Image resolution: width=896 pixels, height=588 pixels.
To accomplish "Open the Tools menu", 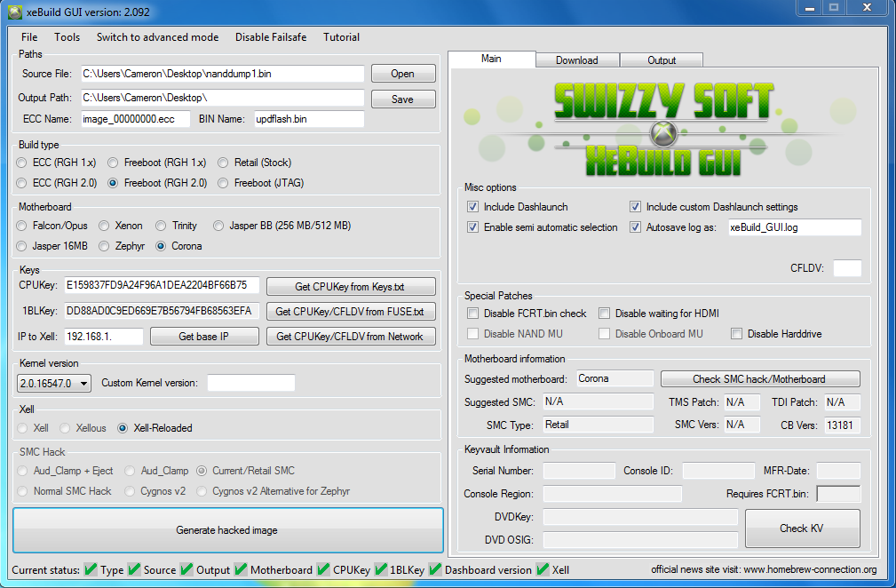I will 67,37.
